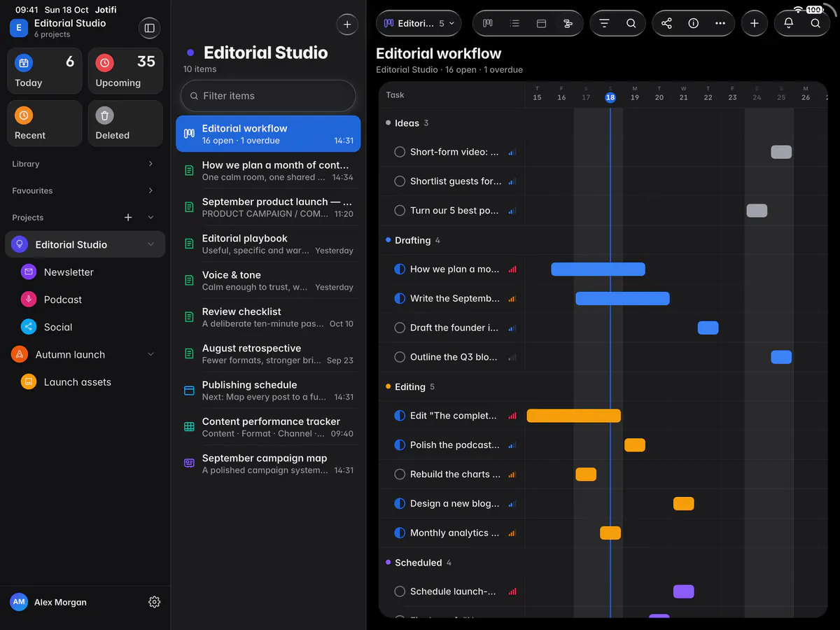
Task: Click the Social share icon in sidebar
Action: click(29, 327)
